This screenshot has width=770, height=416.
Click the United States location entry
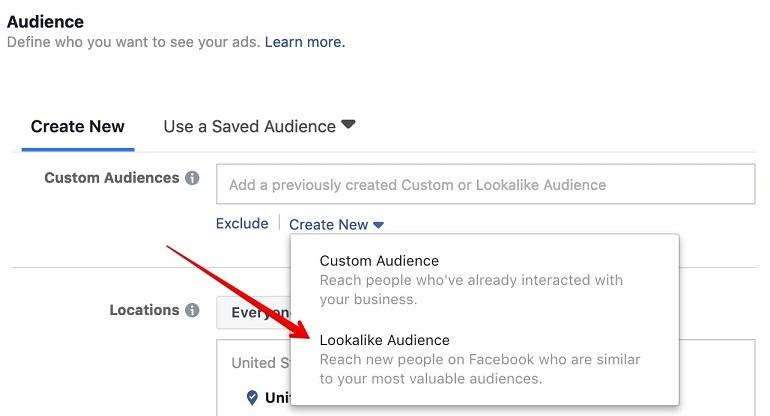click(x=276, y=397)
